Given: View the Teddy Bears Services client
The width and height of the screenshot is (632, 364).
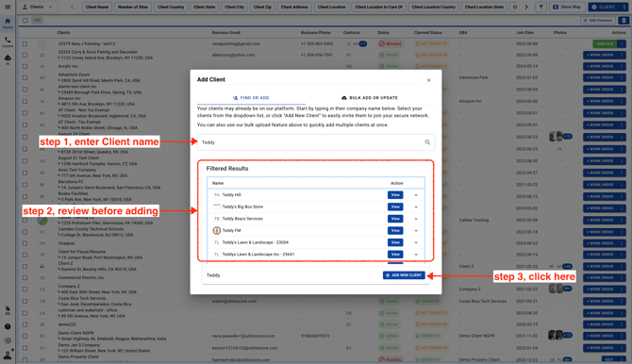Looking at the screenshot, I should tap(395, 219).
